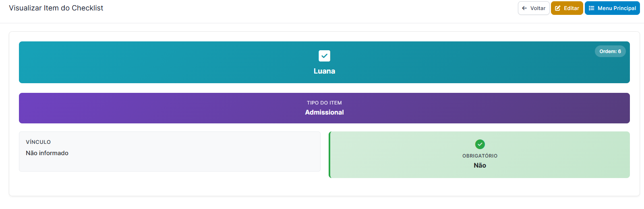Click the Visualizar Item do Checklist heading
644x209 pixels.
(56, 8)
